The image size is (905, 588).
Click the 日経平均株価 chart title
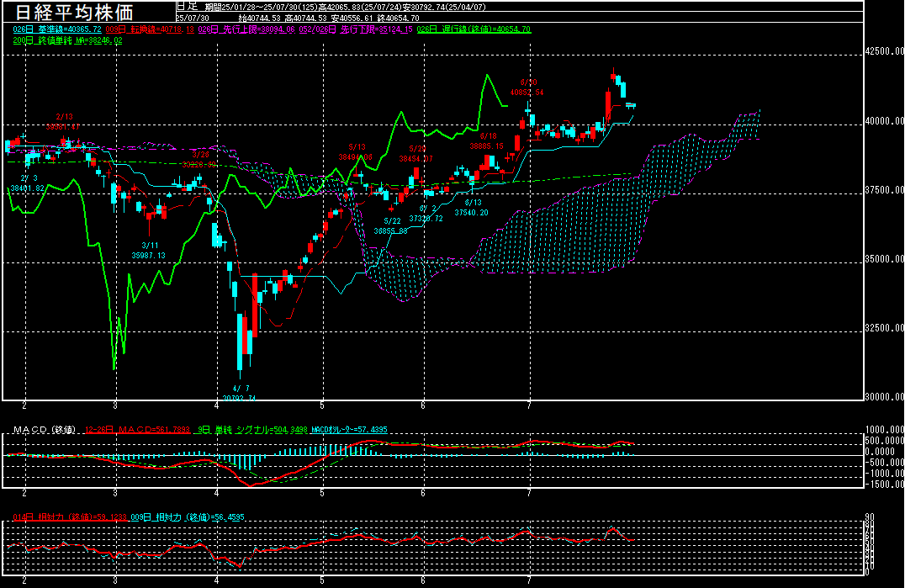pyautogui.click(x=73, y=12)
